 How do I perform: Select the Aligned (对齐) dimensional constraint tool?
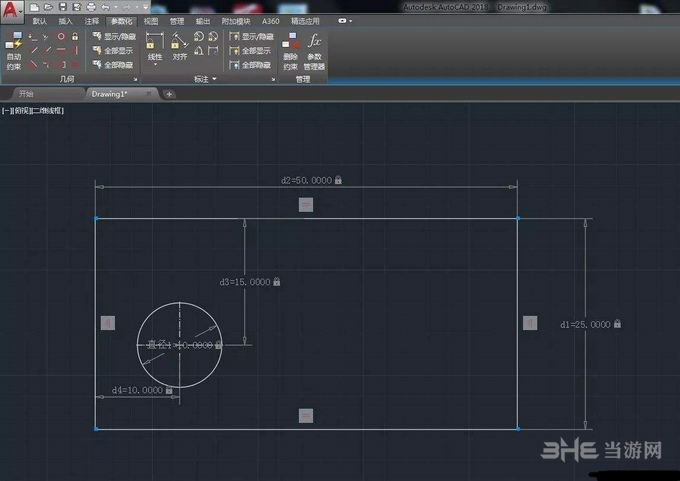coord(179,42)
